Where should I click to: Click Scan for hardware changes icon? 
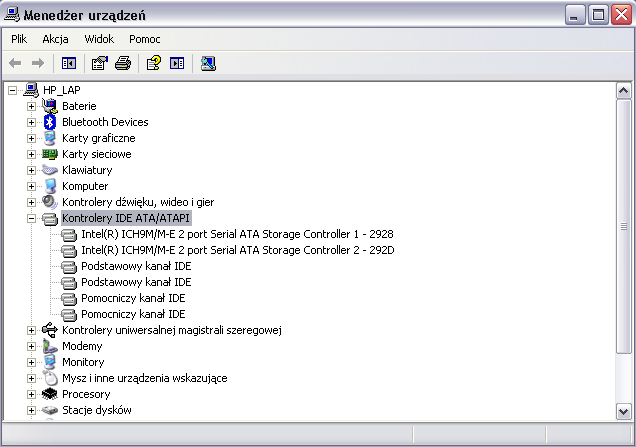(208, 63)
